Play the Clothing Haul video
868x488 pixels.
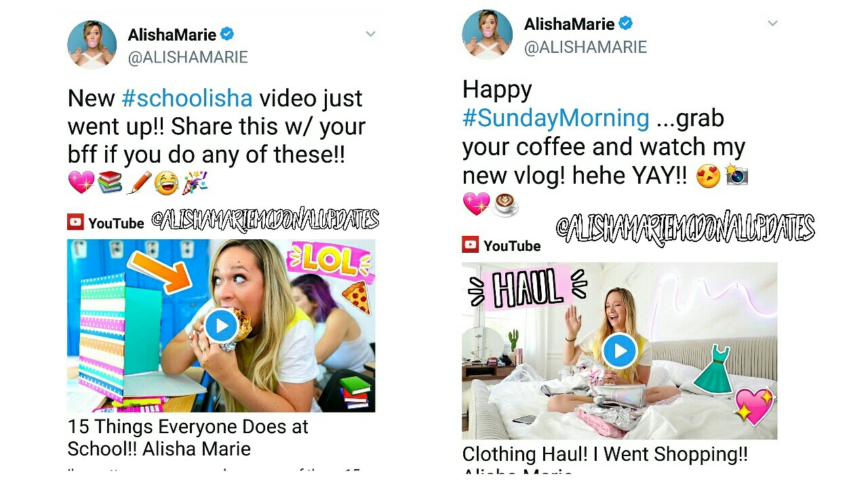(x=619, y=351)
